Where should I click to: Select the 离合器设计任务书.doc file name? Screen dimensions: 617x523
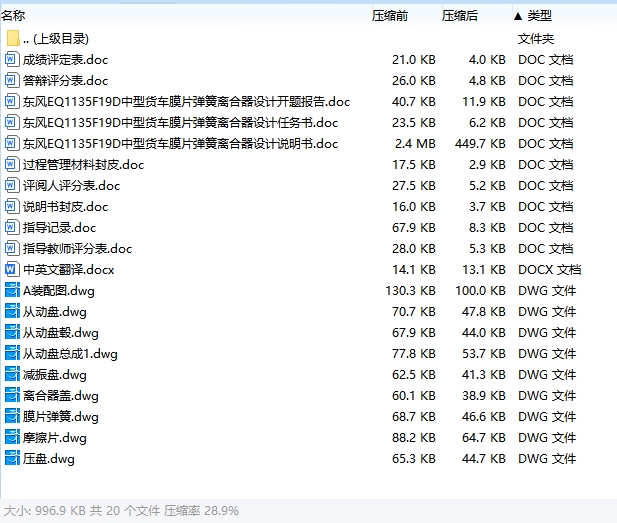click(x=181, y=123)
